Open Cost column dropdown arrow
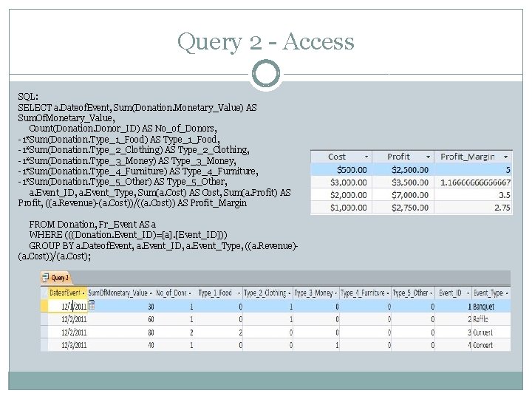 366,157
